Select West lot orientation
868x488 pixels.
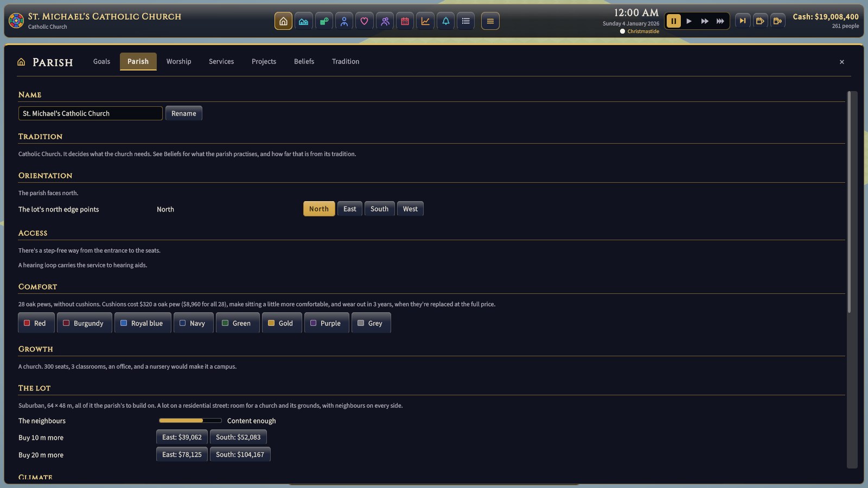click(x=410, y=209)
